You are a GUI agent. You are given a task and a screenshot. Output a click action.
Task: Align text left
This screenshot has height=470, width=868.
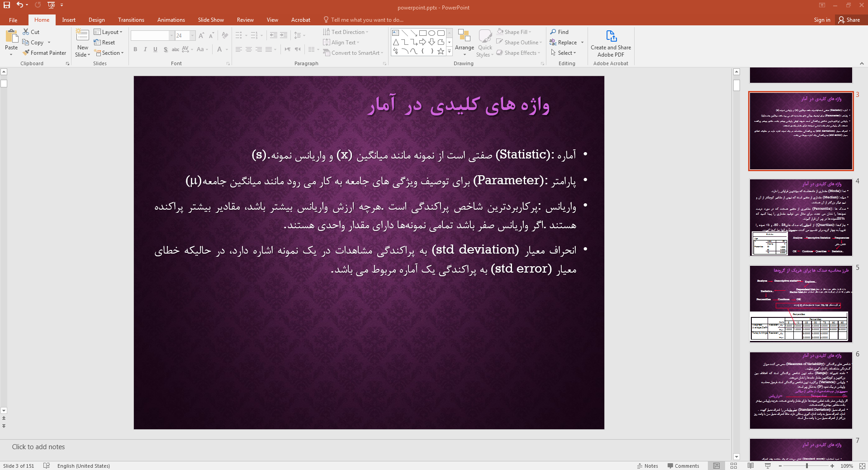coord(239,49)
